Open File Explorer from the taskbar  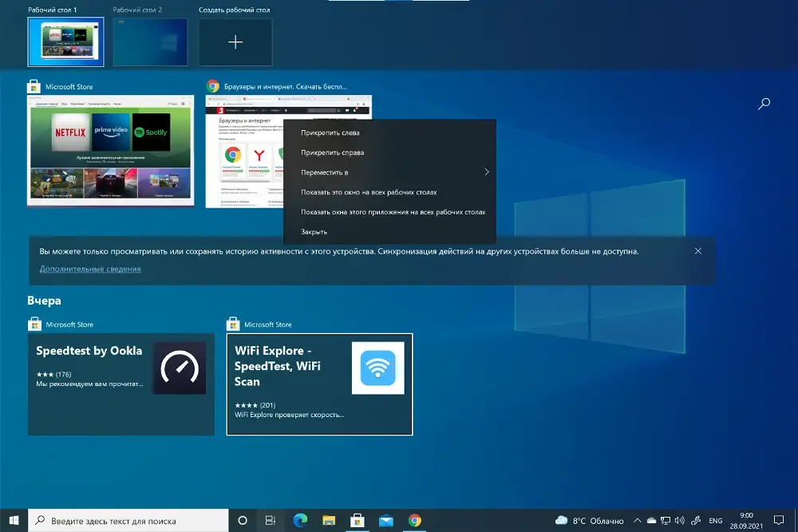coord(329,520)
